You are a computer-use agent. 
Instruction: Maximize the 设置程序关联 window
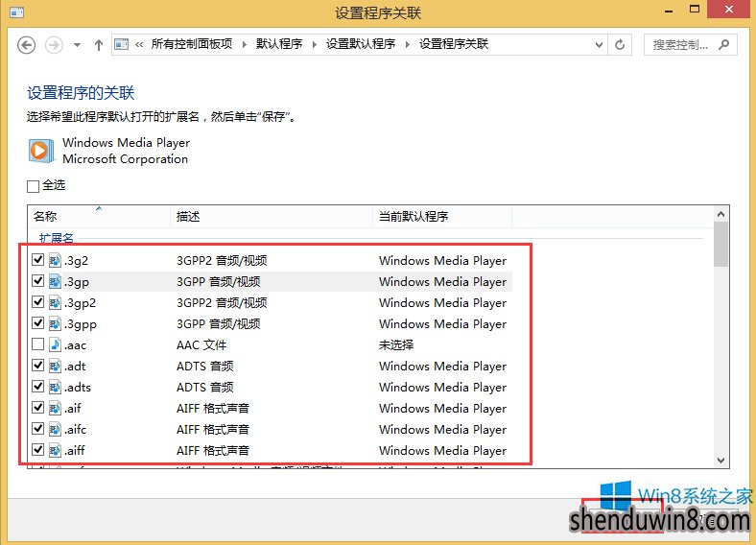coord(695,10)
